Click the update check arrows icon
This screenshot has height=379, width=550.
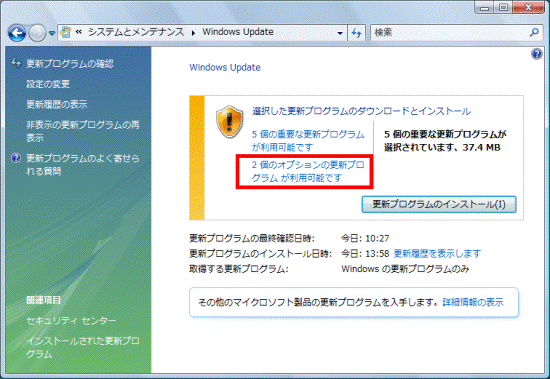tap(16, 63)
